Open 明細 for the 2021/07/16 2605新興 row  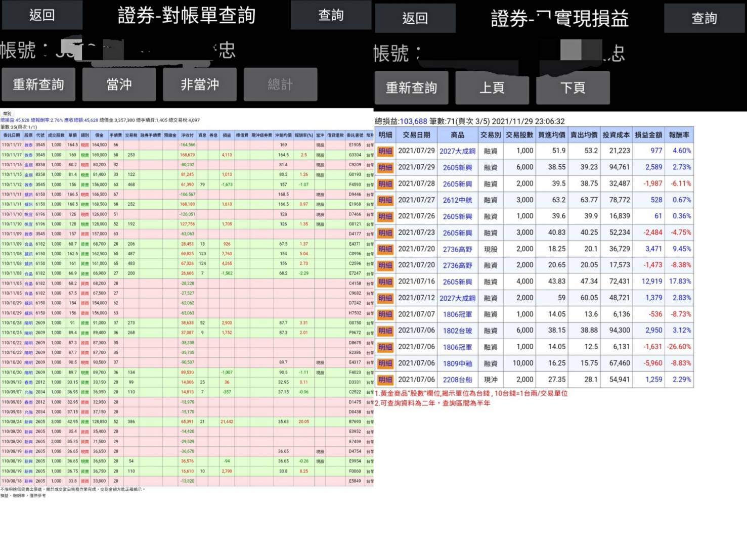pos(385,282)
